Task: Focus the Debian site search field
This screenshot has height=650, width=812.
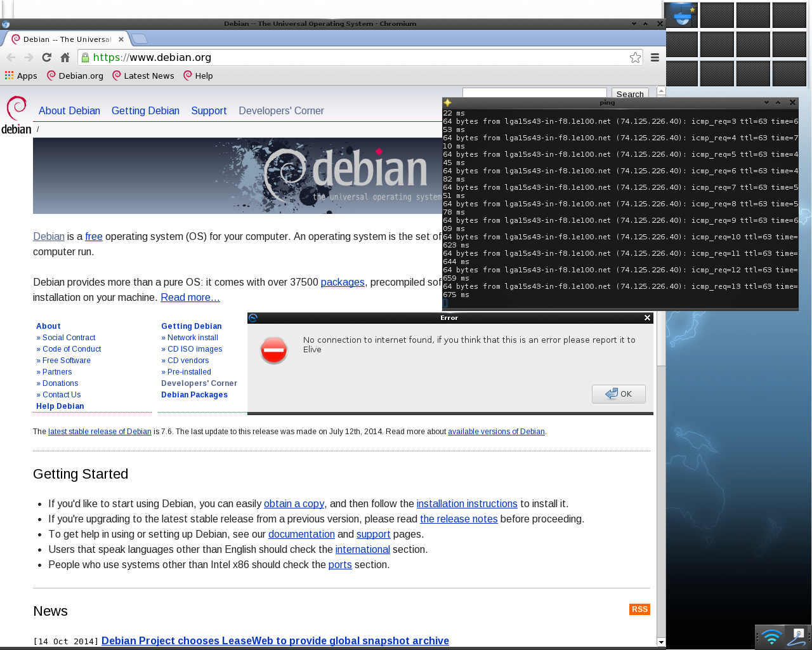Action: [x=535, y=93]
